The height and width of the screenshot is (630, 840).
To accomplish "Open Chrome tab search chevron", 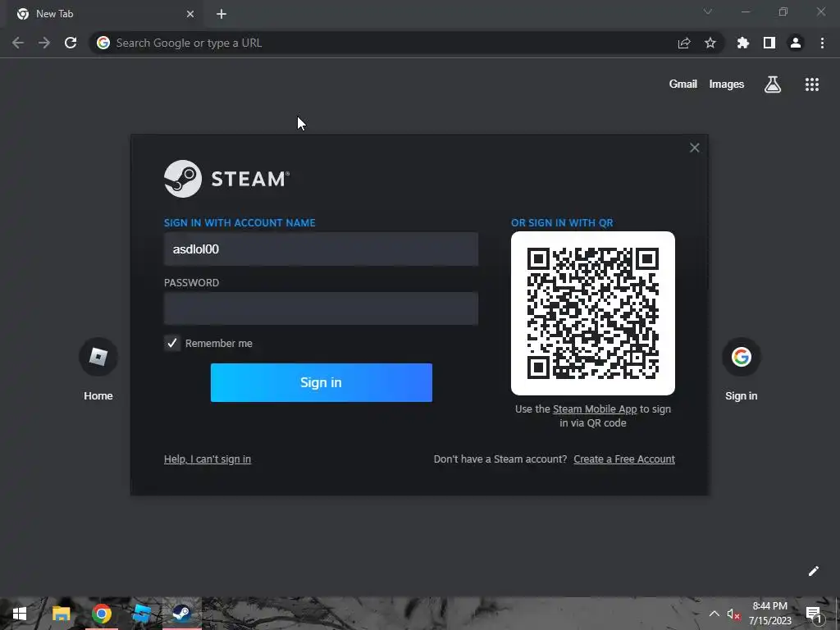I will 708,11.
